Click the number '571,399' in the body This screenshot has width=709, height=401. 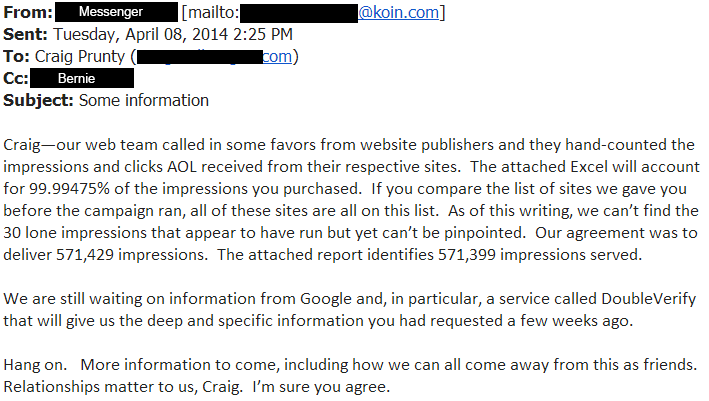pyautogui.click(x=467, y=255)
